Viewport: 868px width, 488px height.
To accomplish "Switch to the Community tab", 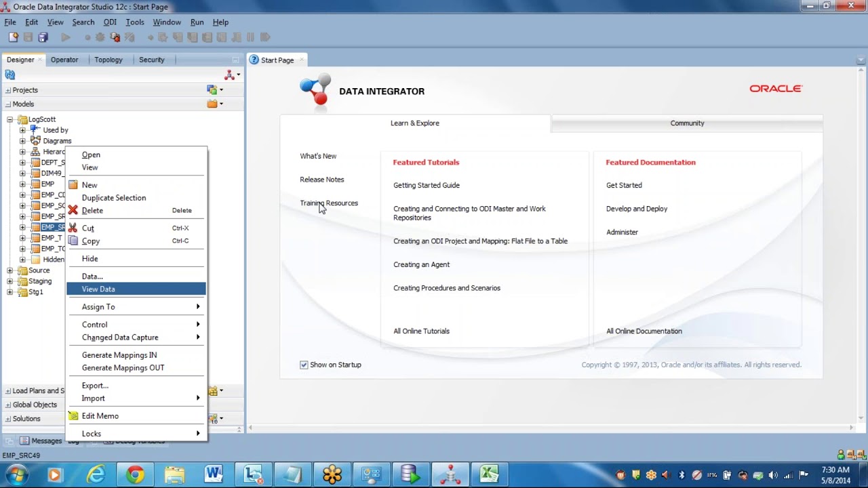I will 687,123.
